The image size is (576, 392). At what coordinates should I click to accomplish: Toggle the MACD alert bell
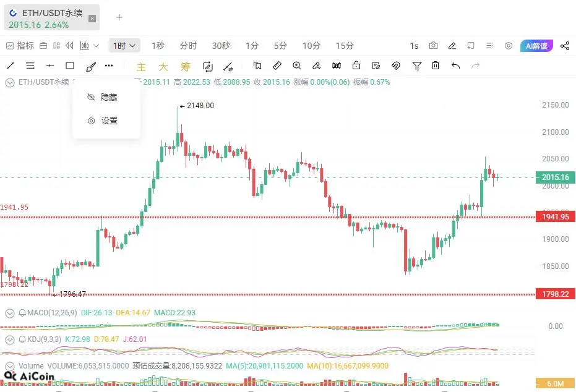tap(22, 313)
